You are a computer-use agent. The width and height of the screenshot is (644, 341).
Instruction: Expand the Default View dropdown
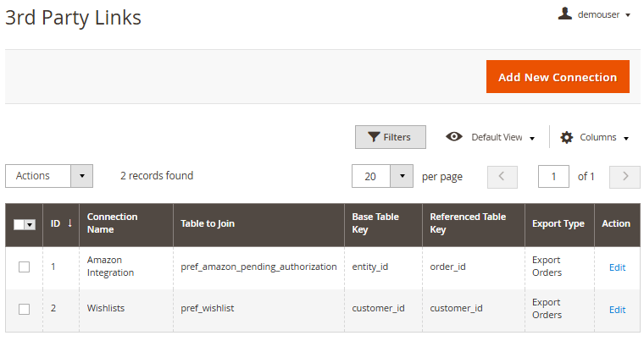pyautogui.click(x=502, y=137)
